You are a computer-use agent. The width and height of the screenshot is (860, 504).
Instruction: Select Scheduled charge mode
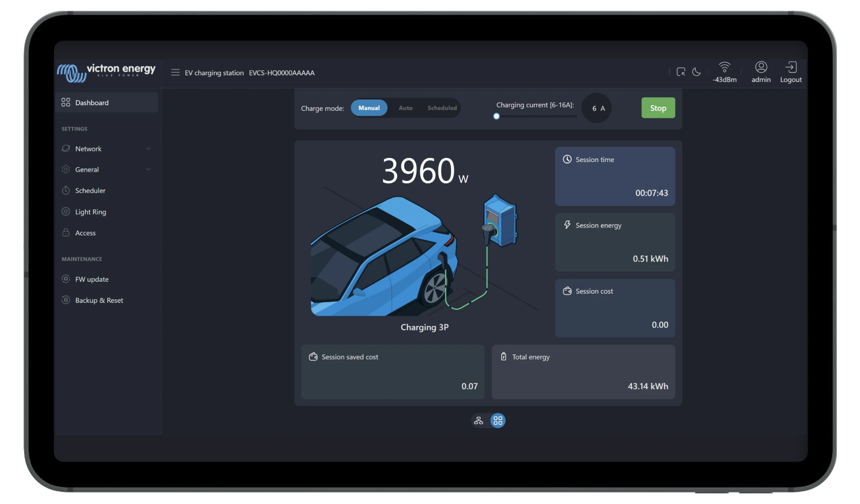click(x=442, y=107)
